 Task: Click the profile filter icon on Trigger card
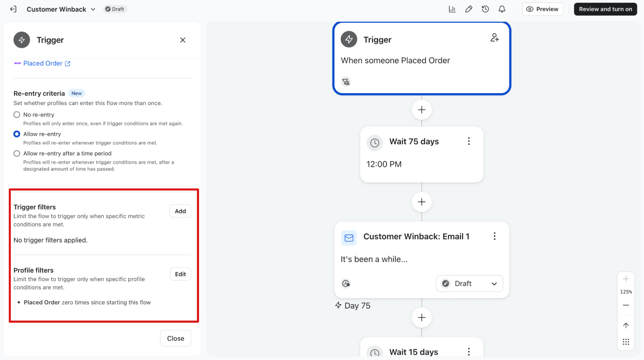(346, 82)
